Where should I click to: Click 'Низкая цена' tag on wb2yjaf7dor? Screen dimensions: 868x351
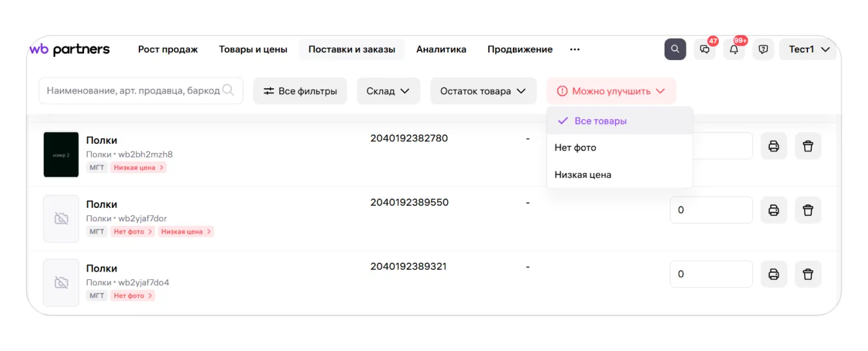click(x=185, y=232)
